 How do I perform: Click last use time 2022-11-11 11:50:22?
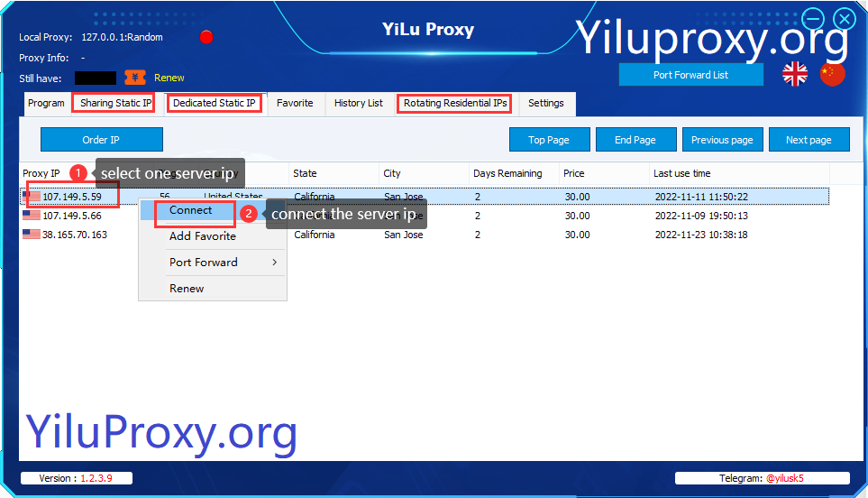pyautogui.click(x=701, y=197)
